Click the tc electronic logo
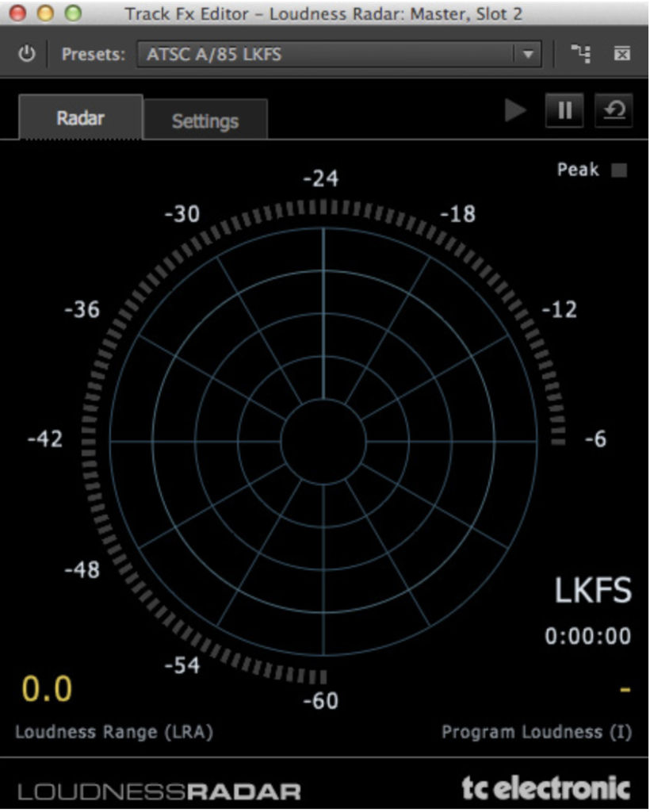650x812 pixels. (546, 788)
